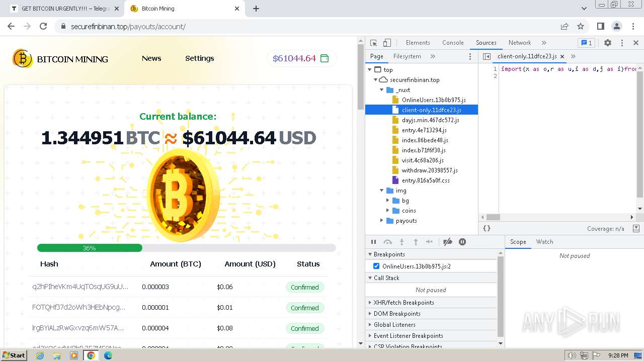
Task: Step into next function call
Action: pos(401,242)
